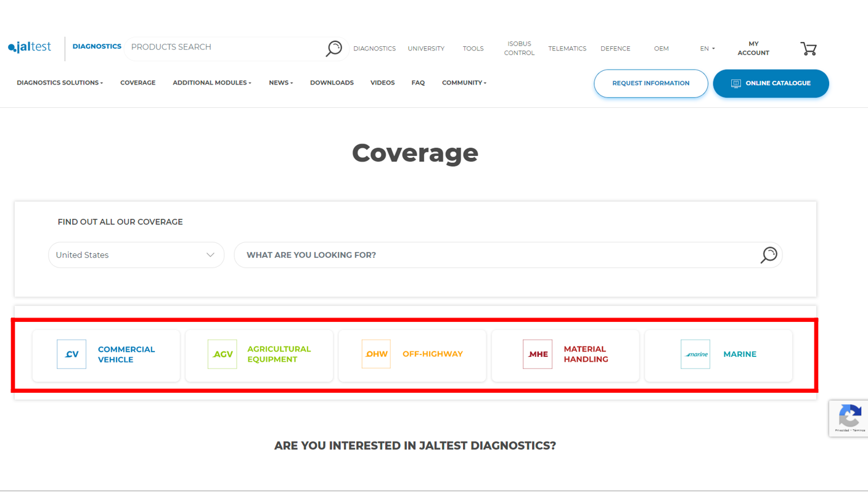
Task: Select Defence in the top navigation
Action: pos(615,49)
